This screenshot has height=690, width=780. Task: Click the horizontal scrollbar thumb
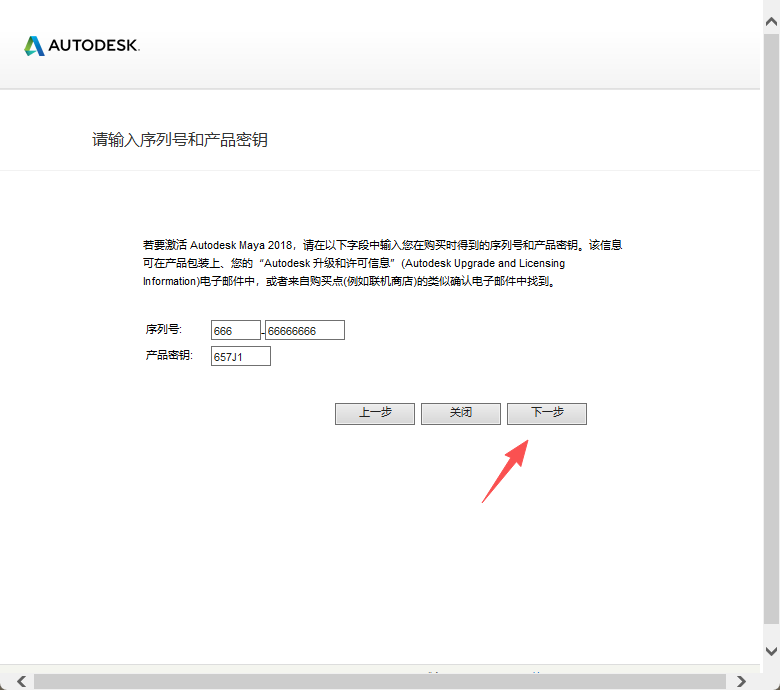tap(380, 681)
